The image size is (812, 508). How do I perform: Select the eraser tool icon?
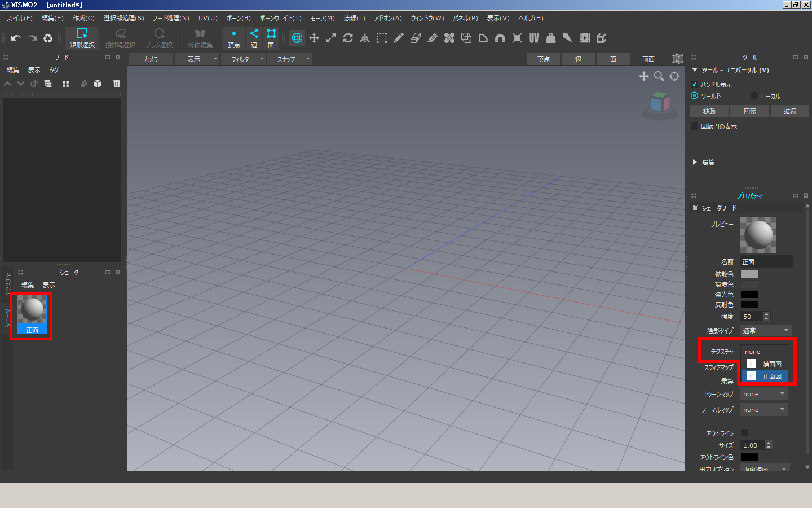click(x=416, y=38)
